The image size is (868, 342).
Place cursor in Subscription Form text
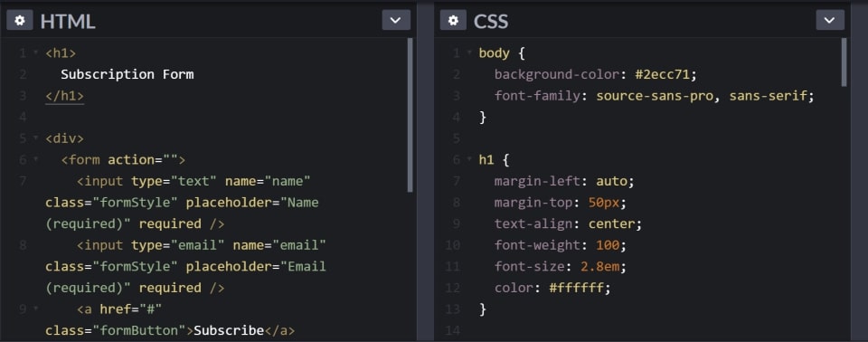127,74
